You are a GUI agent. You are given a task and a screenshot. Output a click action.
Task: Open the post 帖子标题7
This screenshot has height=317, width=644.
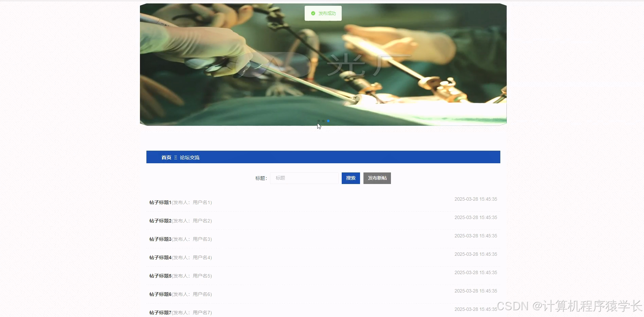coord(160,313)
